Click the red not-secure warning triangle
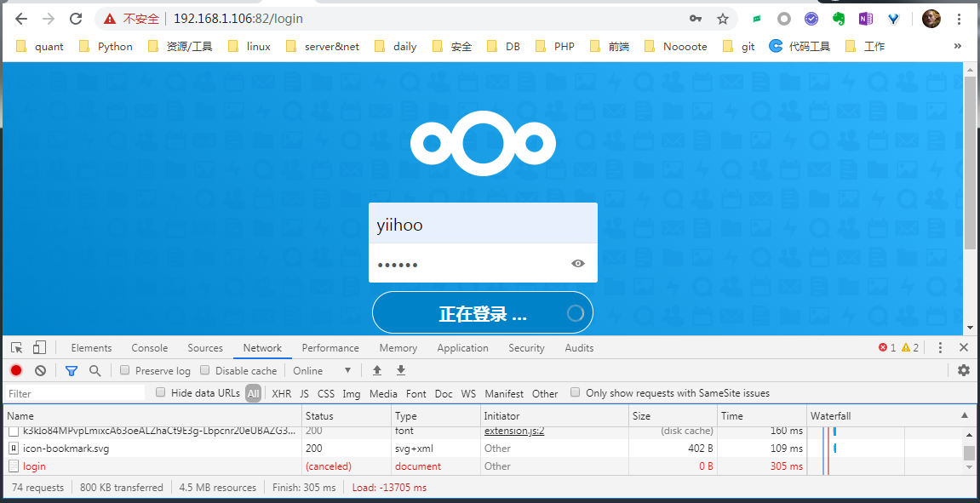 (x=110, y=19)
